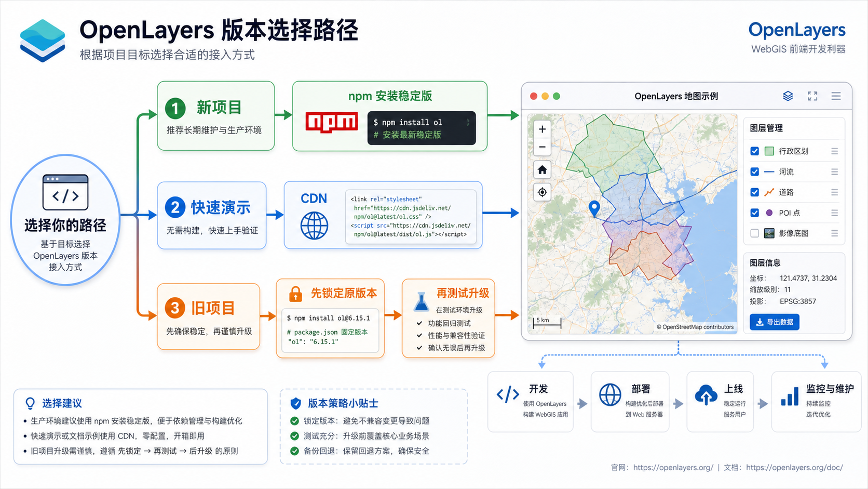Viewport: 868px width, 489px height.
Task: Click the 121.4737, 31.2304 coordinate value
Action: [808, 279]
